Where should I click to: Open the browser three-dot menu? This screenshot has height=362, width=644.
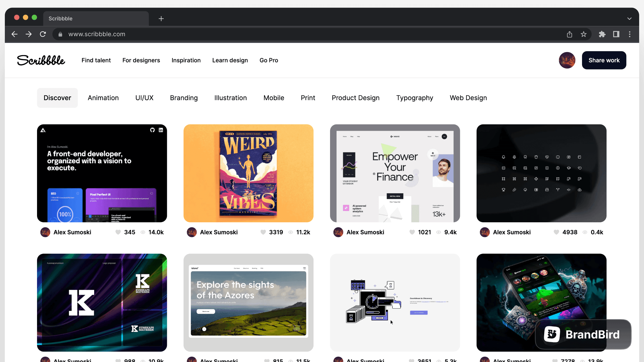[630, 34]
